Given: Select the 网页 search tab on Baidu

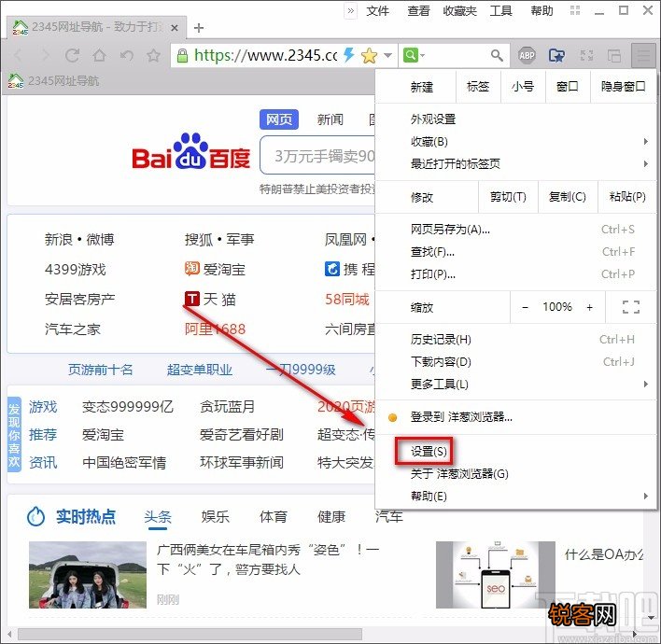Looking at the screenshot, I should pyautogui.click(x=279, y=119).
